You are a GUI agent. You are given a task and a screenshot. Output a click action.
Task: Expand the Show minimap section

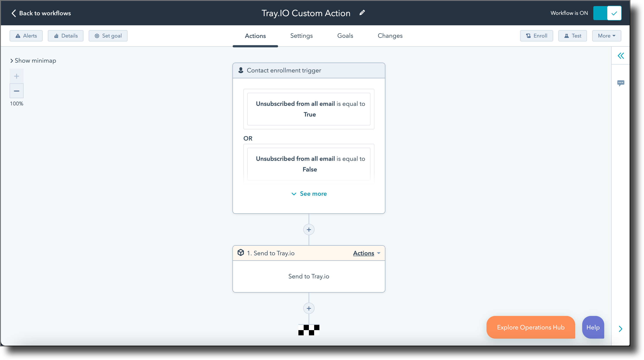[33, 60]
